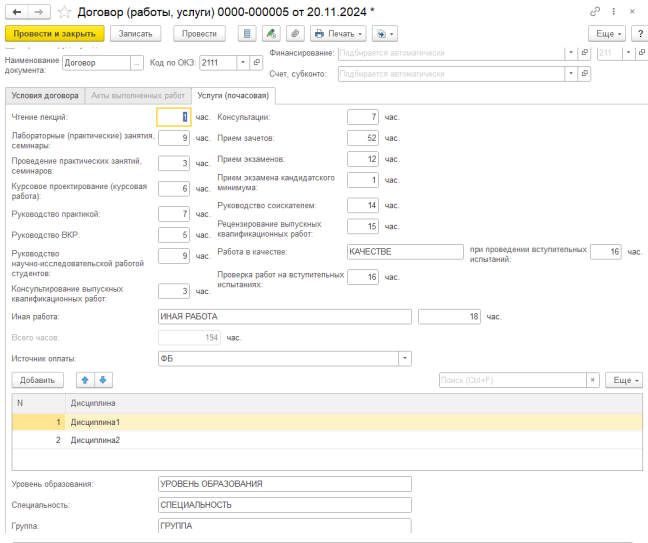
Task: Click the Записать button
Action: coord(136,33)
